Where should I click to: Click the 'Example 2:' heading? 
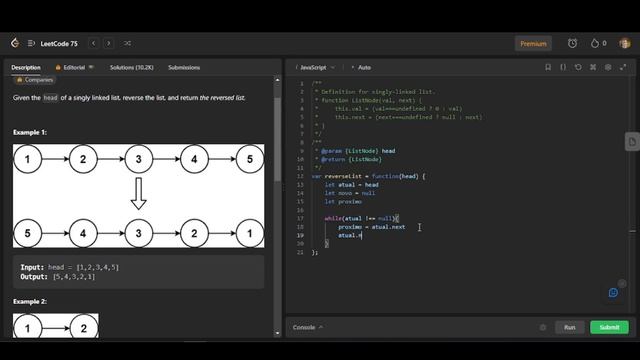(30, 302)
